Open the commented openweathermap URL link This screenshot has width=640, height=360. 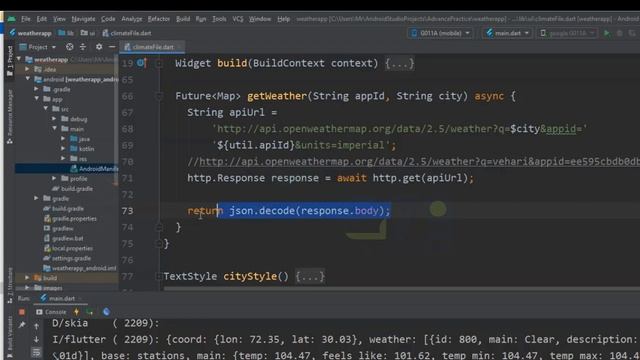pos(419,162)
